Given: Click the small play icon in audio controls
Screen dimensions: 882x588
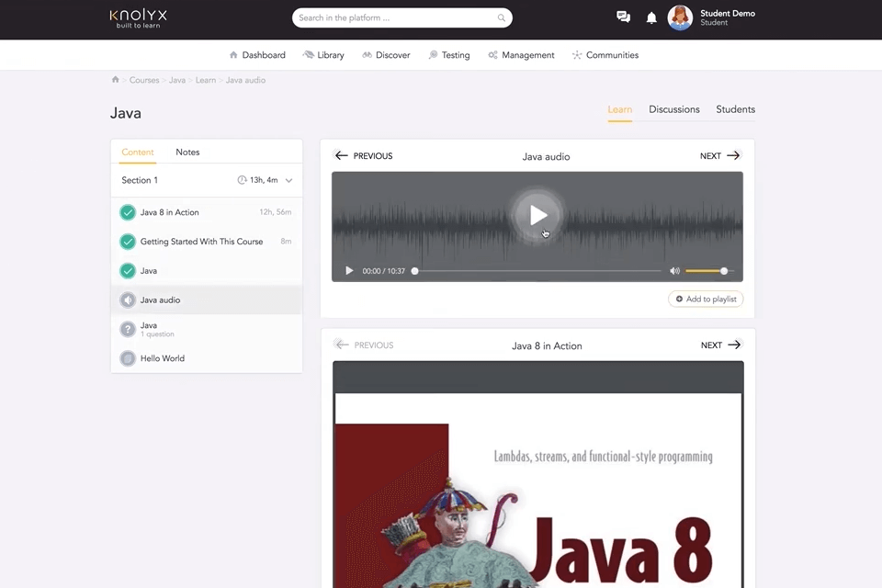Looking at the screenshot, I should click(x=349, y=271).
